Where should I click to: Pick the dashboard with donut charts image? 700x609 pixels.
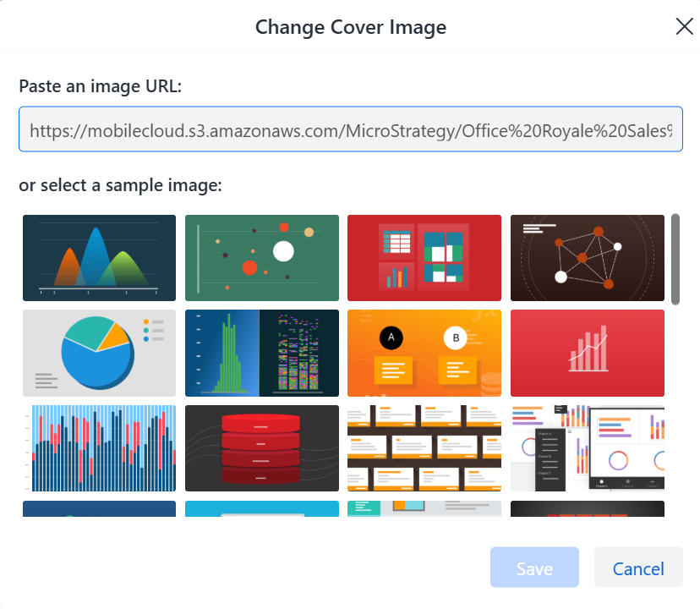tap(587, 448)
